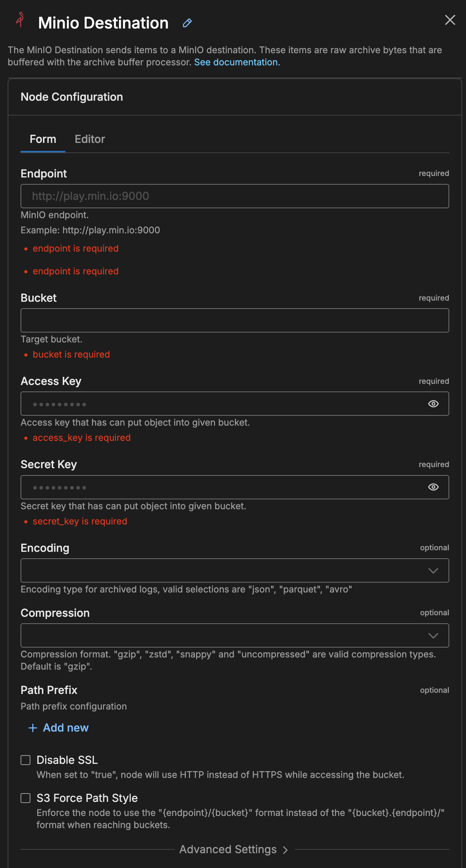466x868 pixels.
Task: Open the Encoding dropdown
Action: [x=224, y=570]
